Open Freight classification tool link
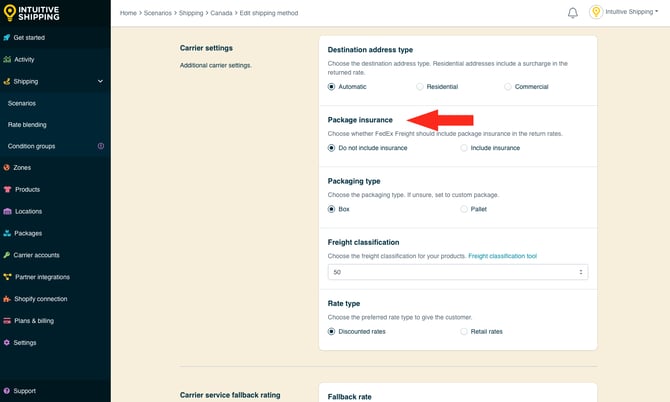This screenshot has width=670, height=402. [502, 256]
